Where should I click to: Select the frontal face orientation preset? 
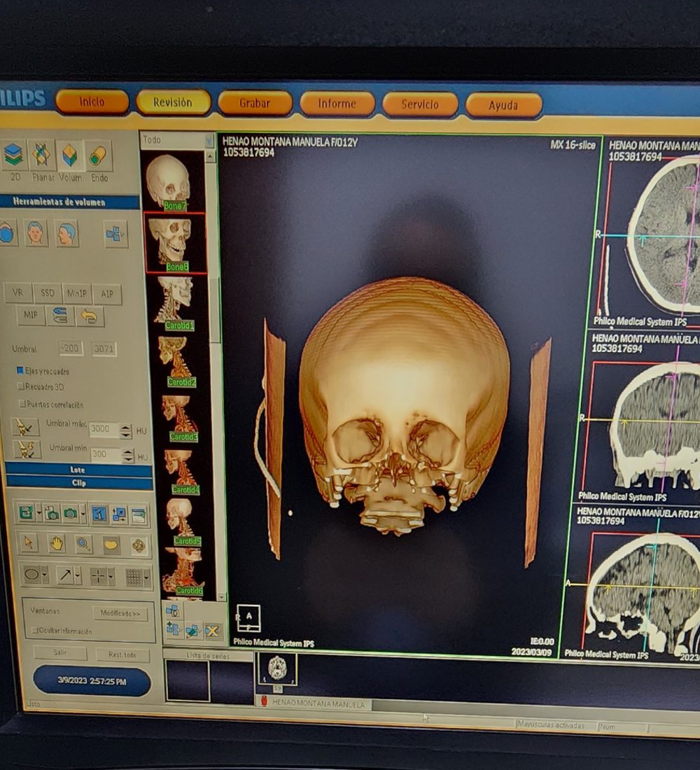(36, 233)
